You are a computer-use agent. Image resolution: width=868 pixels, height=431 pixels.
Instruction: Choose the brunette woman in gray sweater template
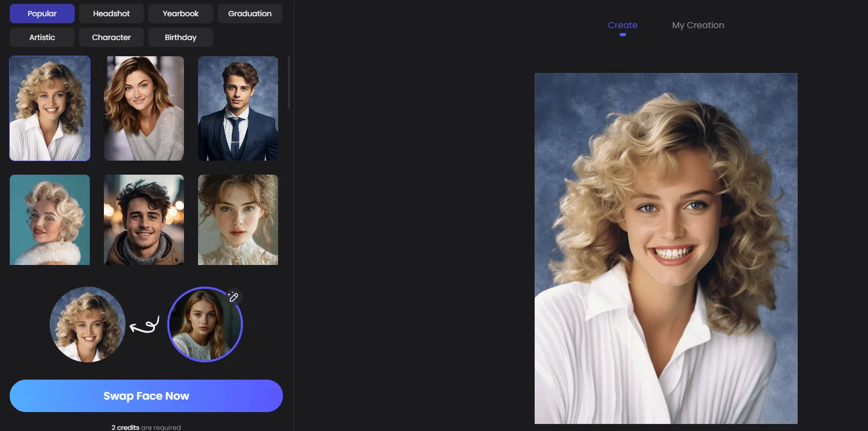(144, 108)
